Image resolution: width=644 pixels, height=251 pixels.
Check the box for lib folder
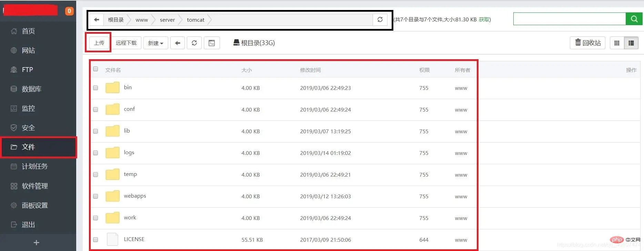95,131
